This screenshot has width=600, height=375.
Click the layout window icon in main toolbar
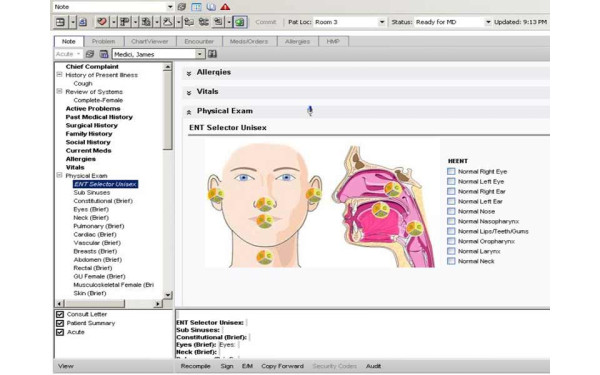pos(60,22)
